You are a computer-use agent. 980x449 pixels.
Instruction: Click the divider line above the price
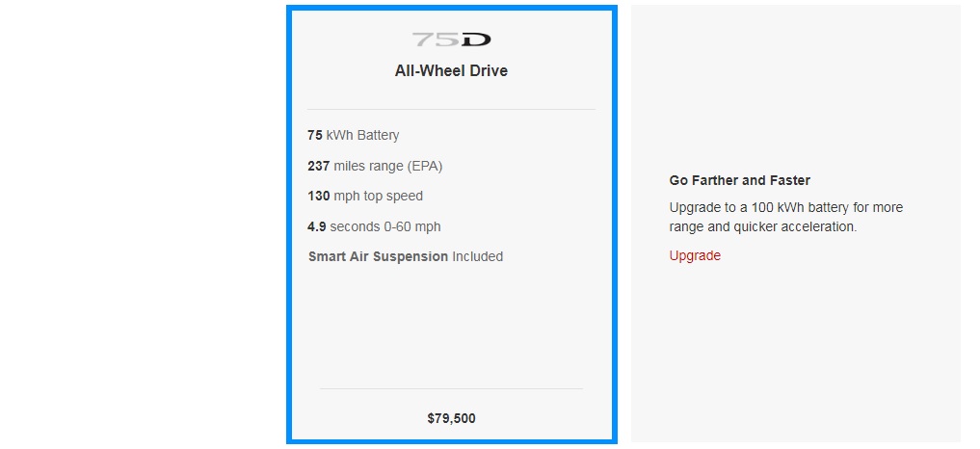pyautogui.click(x=451, y=389)
